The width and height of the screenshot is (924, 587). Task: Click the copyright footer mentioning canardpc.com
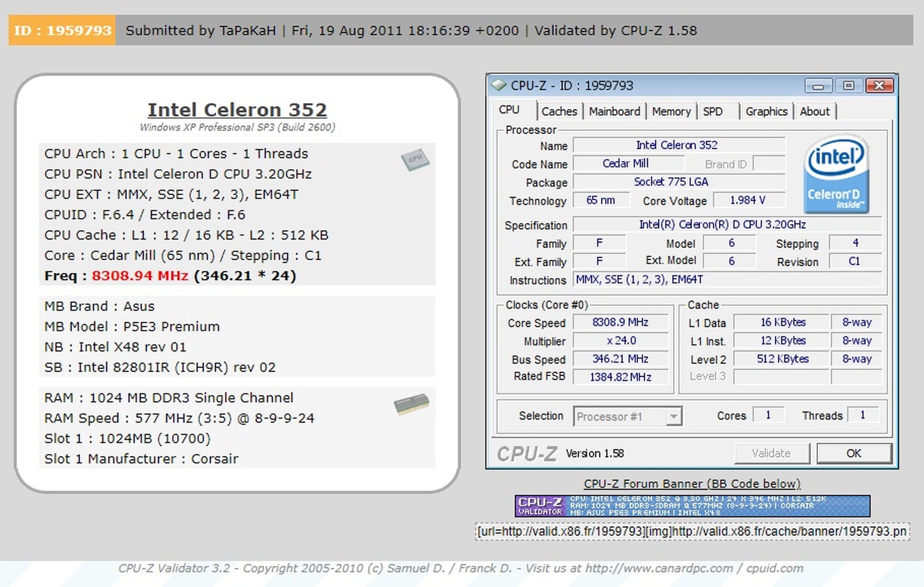[x=461, y=569]
